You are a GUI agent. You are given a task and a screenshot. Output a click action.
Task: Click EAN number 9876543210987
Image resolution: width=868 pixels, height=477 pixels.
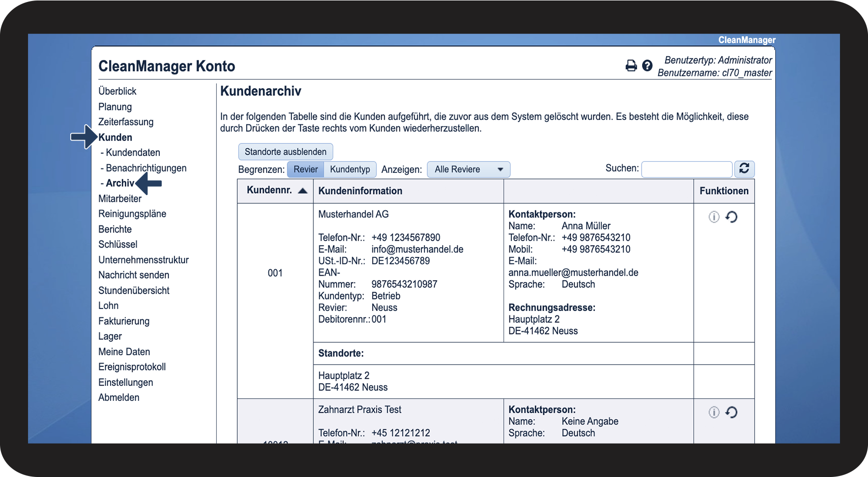pos(404,284)
